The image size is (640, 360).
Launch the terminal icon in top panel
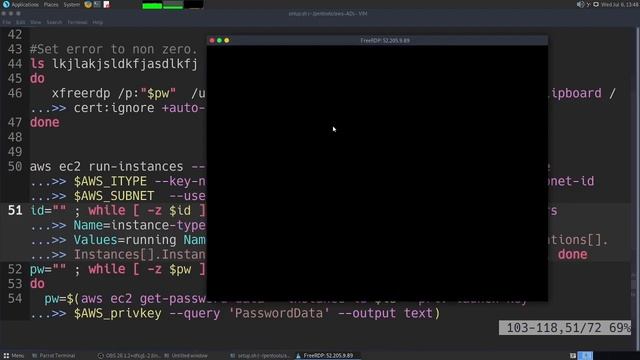(97, 4)
